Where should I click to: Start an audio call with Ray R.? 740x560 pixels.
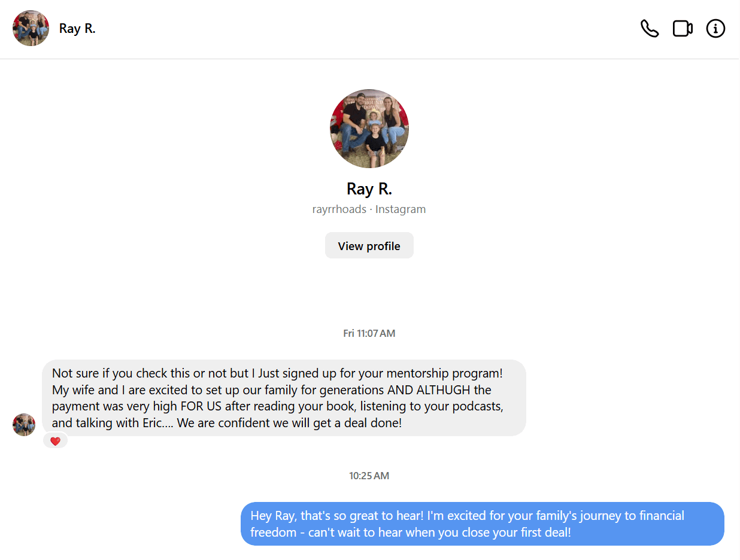tap(650, 29)
